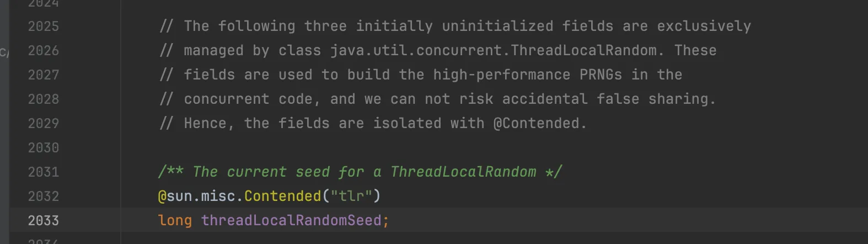This screenshot has width=868, height=244.
Task: Click line number 2026 in the gutter
Action: [43, 51]
